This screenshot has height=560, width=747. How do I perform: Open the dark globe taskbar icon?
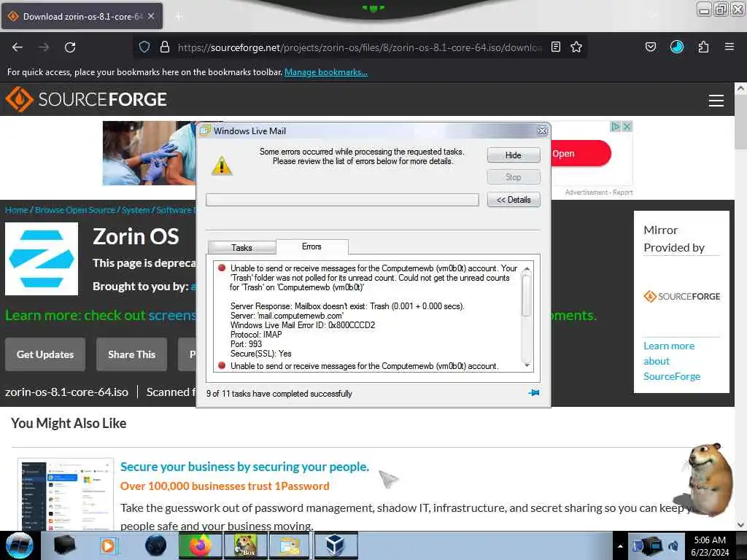[156, 545]
